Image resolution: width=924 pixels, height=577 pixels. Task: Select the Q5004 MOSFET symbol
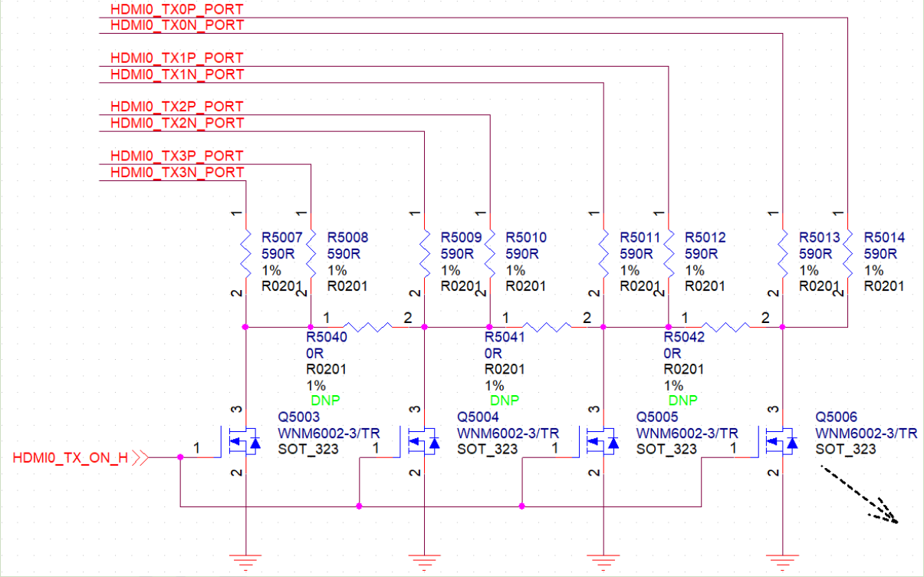(x=420, y=443)
